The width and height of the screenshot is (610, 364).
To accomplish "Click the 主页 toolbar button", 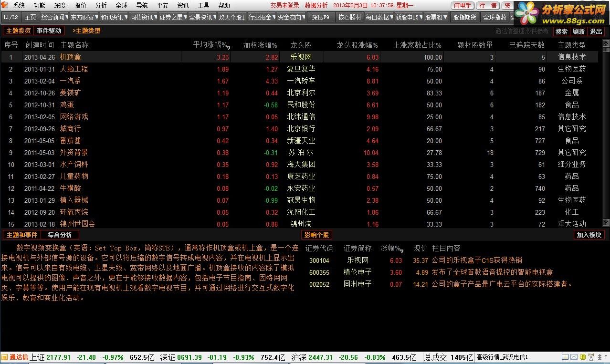I will coord(30,17).
